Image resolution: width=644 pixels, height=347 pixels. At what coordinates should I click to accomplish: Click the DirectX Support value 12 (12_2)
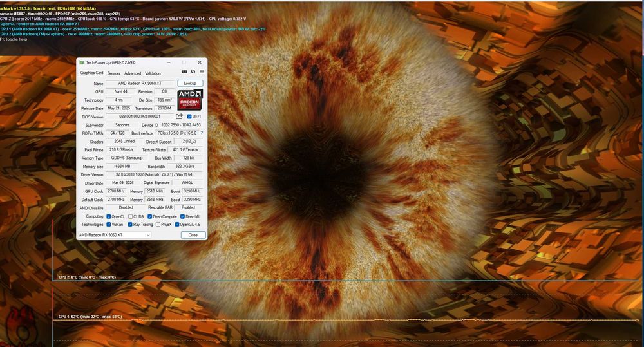[188, 141]
